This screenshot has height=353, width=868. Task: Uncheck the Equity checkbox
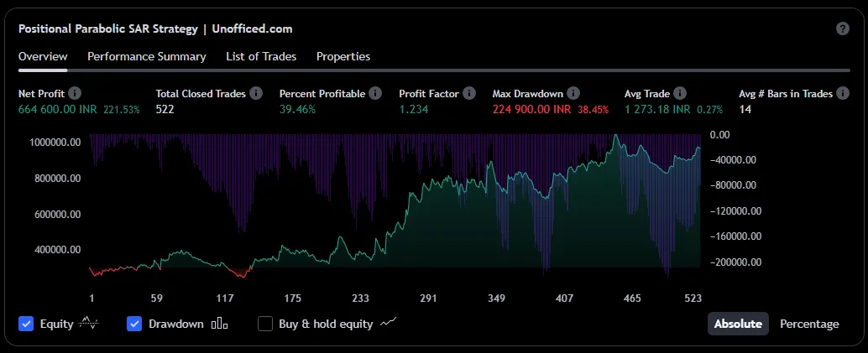pos(26,324)
